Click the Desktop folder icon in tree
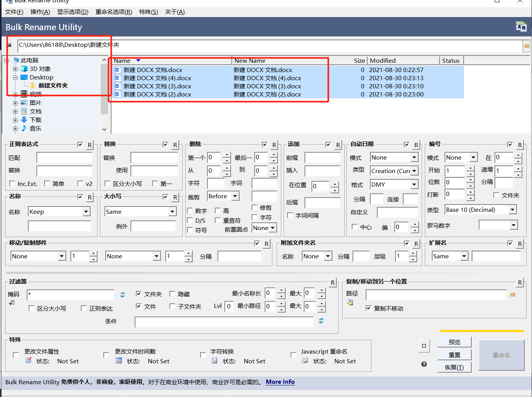532x397 pixels. pos(24,77)
